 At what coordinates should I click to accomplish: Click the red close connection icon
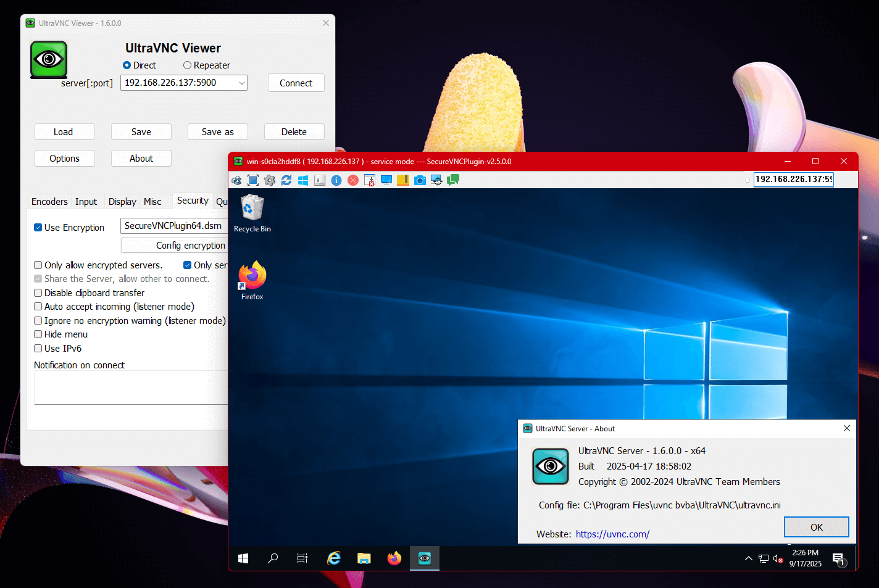click(x=353, y=180)
